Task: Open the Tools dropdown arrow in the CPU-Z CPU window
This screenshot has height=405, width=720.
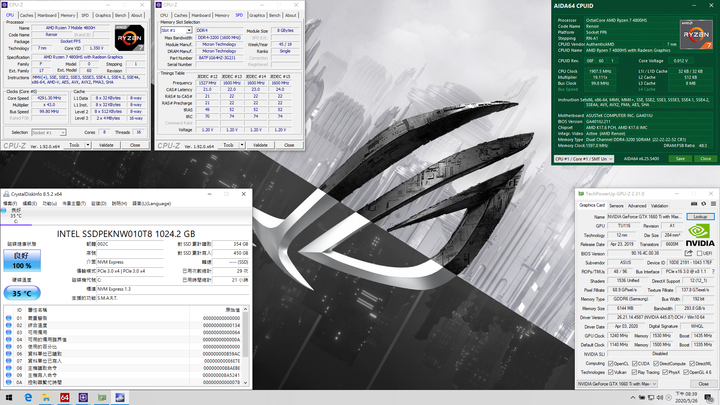Action: pyautogui.click(x=88, y=145)
